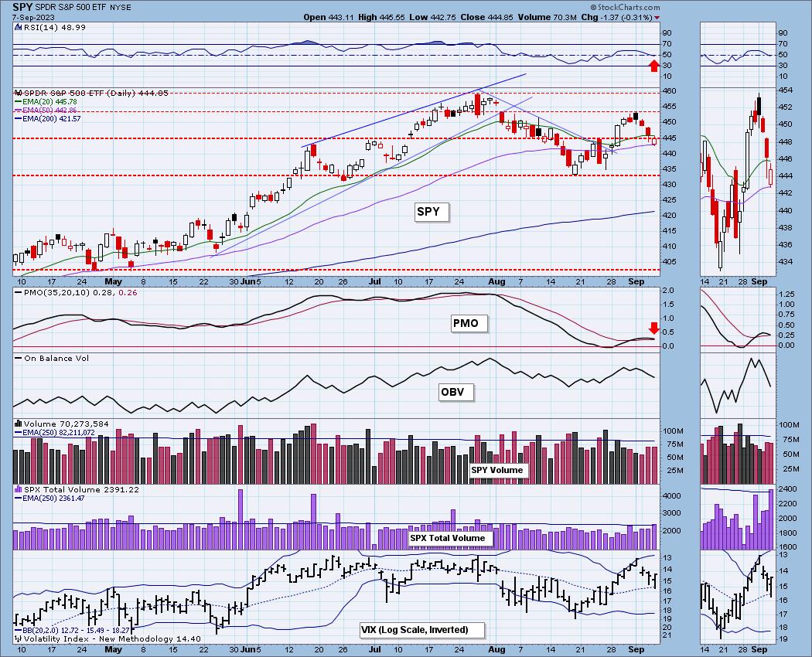Click the 460 label on the main price axis
The height and width of the screenshot is (657, 812).
pos(669,91)
